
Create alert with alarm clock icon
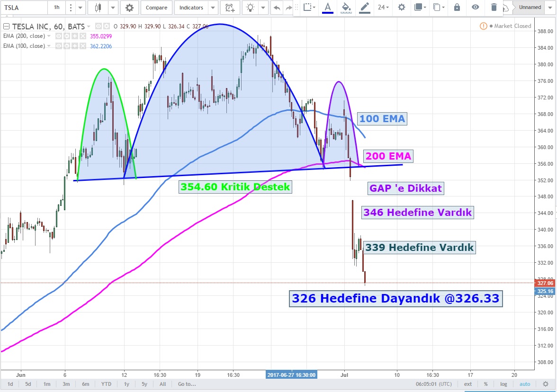tap(230, 8)
